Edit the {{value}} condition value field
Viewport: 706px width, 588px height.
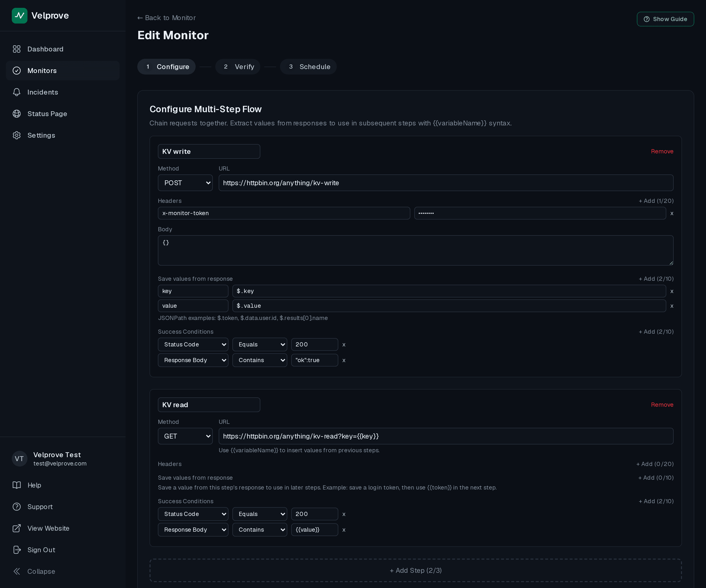click(314, 529)
